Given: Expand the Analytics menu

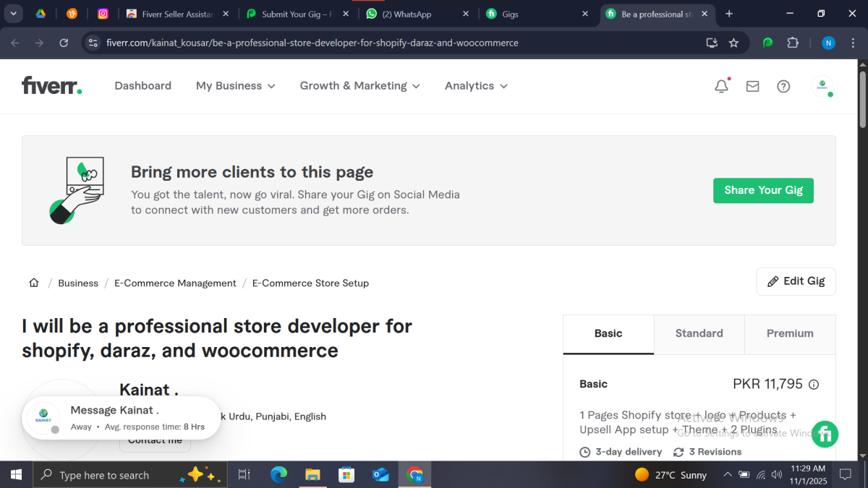Looking at the screenshot, I should click(475, 85).
